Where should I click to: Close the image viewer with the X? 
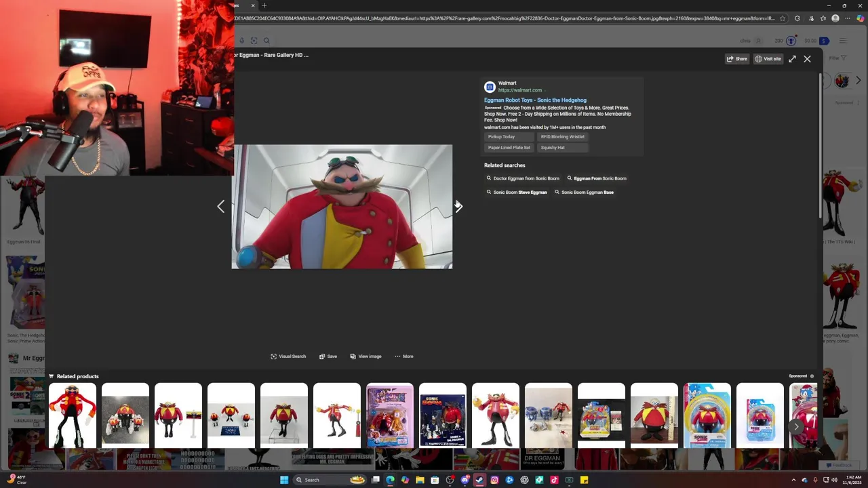[x=807, y=59]
